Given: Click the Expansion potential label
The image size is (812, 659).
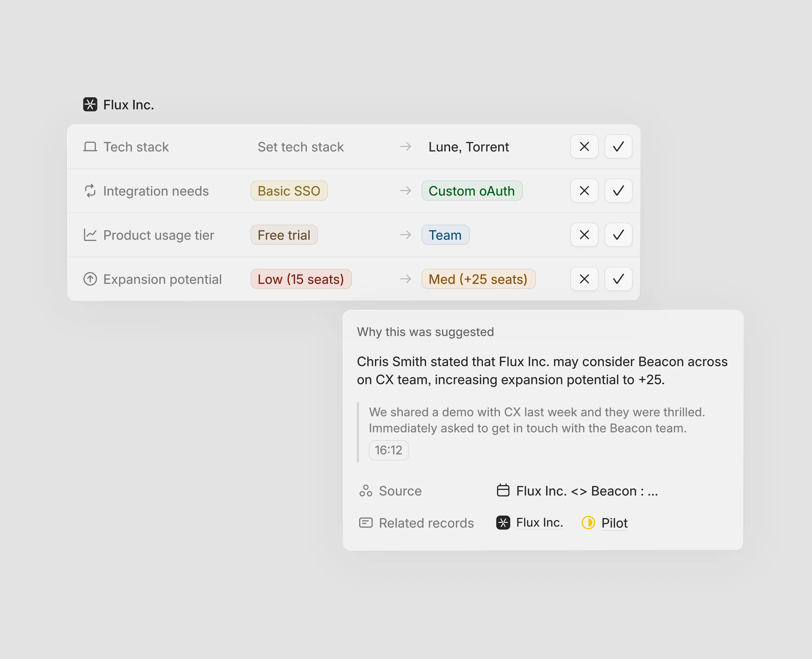Looking at the screenshot, I should (162, 279).
